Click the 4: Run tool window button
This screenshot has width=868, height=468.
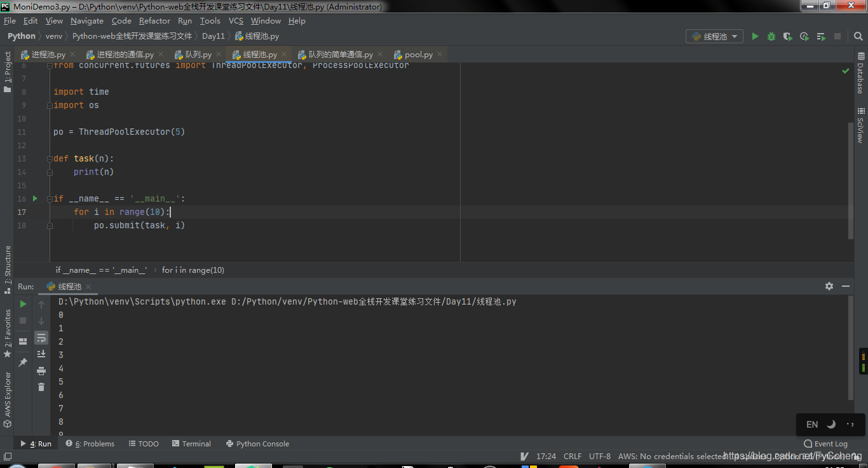(36, 444)
